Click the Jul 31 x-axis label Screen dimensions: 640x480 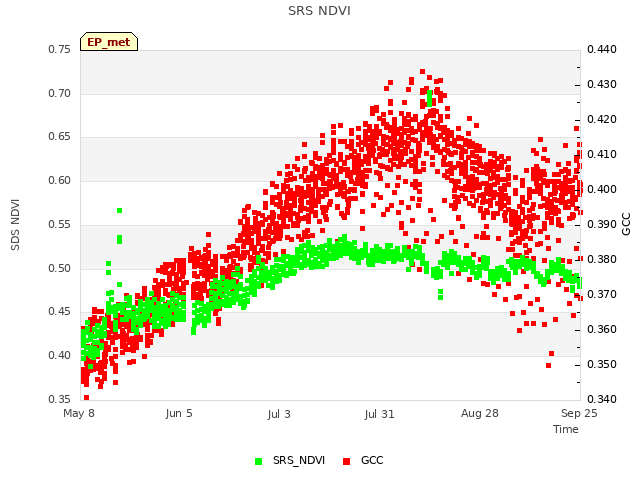coord(379,414)
